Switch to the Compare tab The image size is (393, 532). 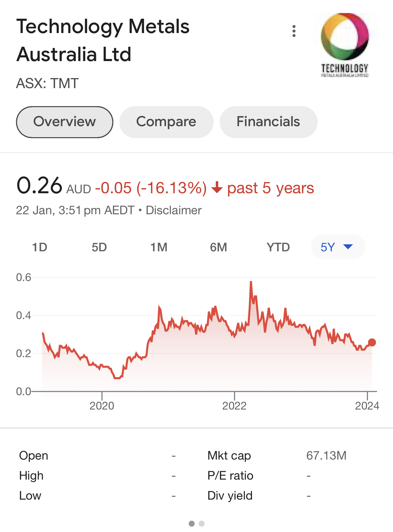click(166, 122)
